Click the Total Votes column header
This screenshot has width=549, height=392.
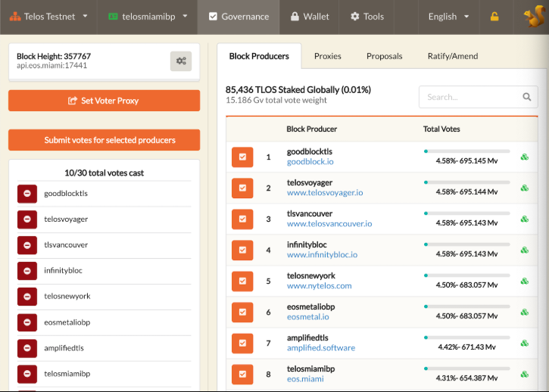(x=441, y=129)
